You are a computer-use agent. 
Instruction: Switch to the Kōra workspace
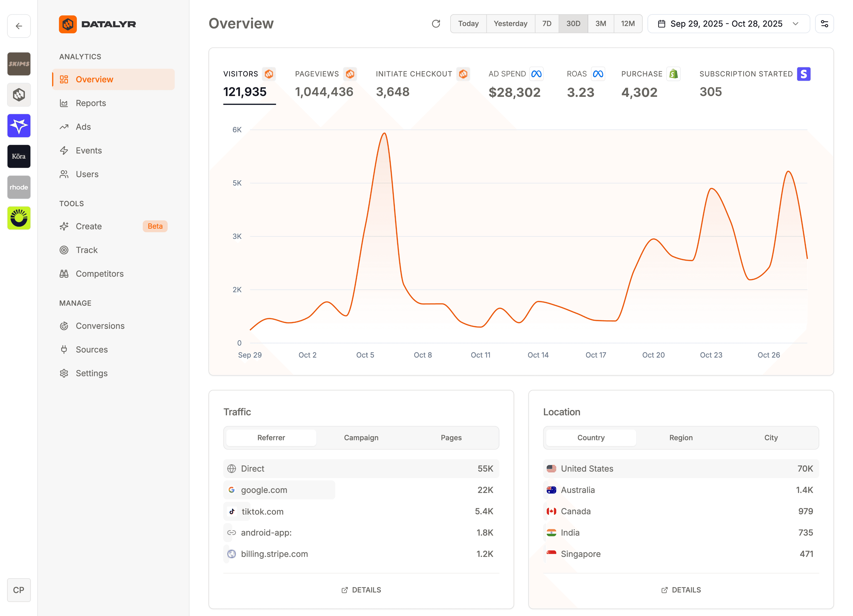pos(19,156)
